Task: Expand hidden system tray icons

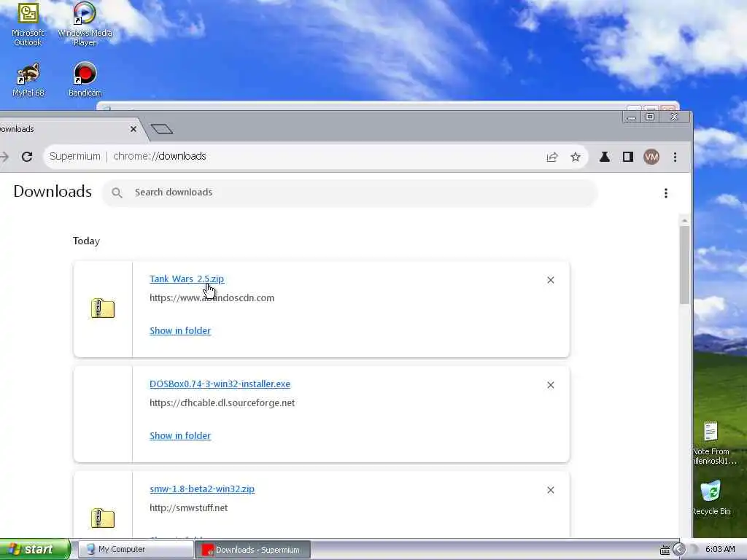Action: tap(679, 550)
